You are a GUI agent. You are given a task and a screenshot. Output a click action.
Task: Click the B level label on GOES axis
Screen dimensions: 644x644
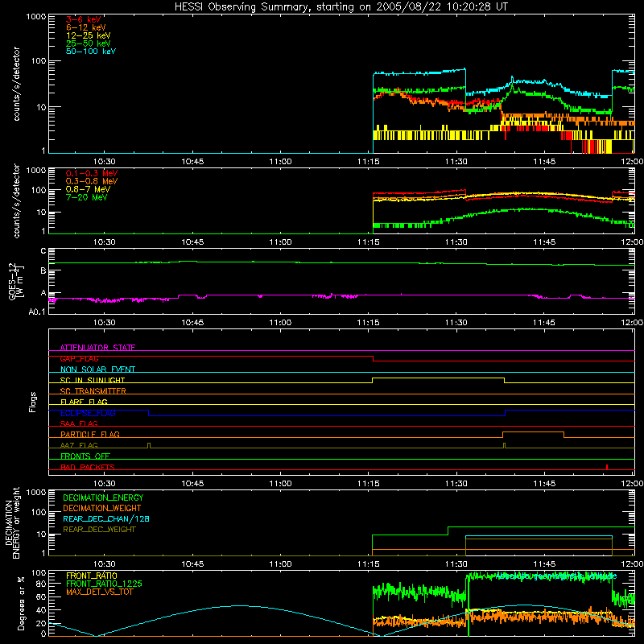point(43,270)
